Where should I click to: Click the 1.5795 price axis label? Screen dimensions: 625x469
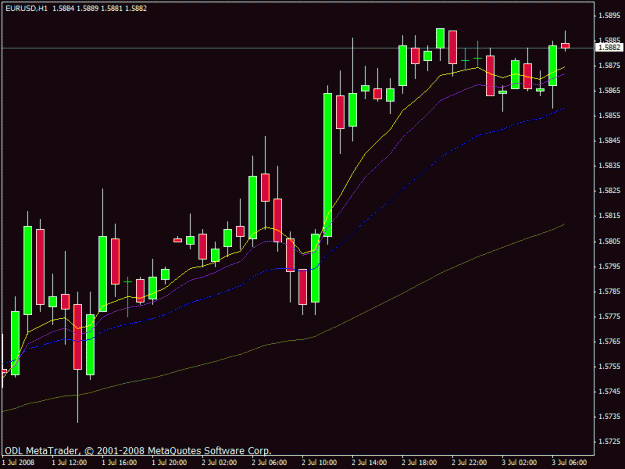609,266
